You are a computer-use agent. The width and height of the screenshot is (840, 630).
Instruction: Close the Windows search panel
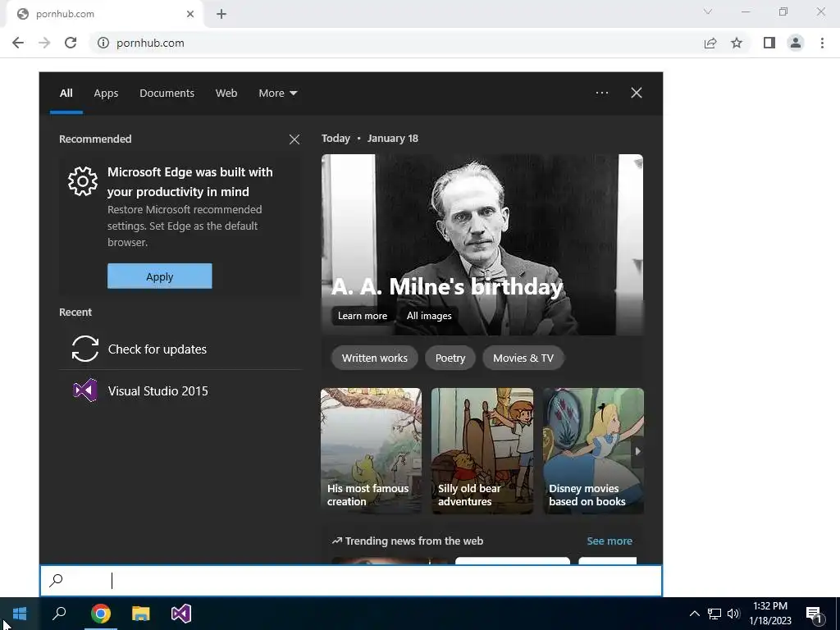pyautogui.click(x=637, y=93)
